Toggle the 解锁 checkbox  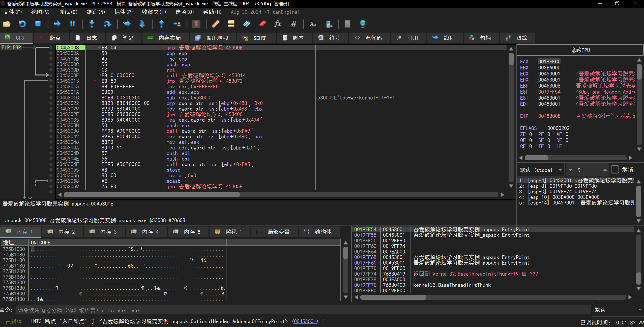[x=615, y=170]
